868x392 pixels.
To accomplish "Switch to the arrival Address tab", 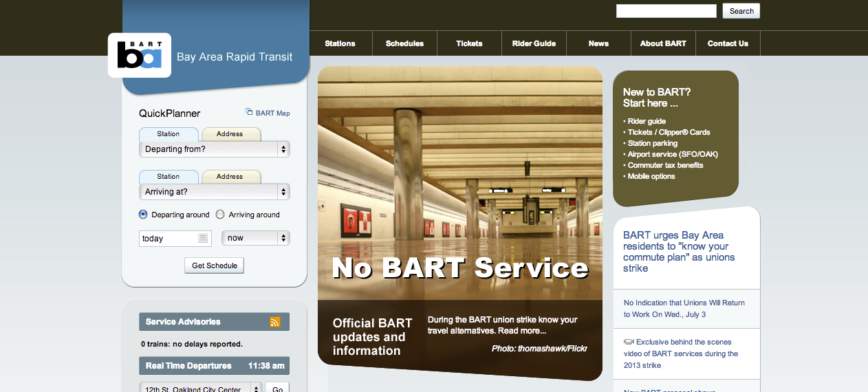I will pos(230,177).
